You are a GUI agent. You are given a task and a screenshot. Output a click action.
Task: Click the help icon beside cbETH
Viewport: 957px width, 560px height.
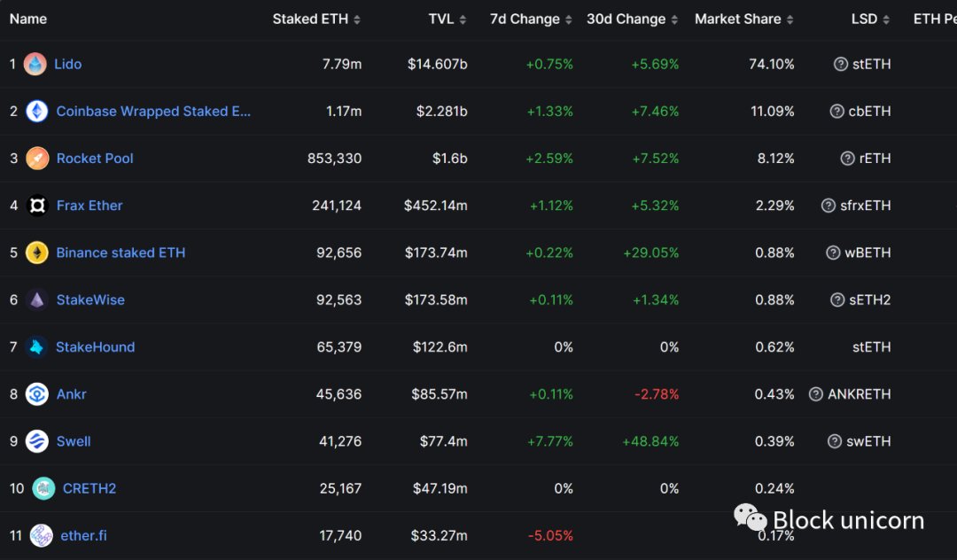[x=836, y=111]
